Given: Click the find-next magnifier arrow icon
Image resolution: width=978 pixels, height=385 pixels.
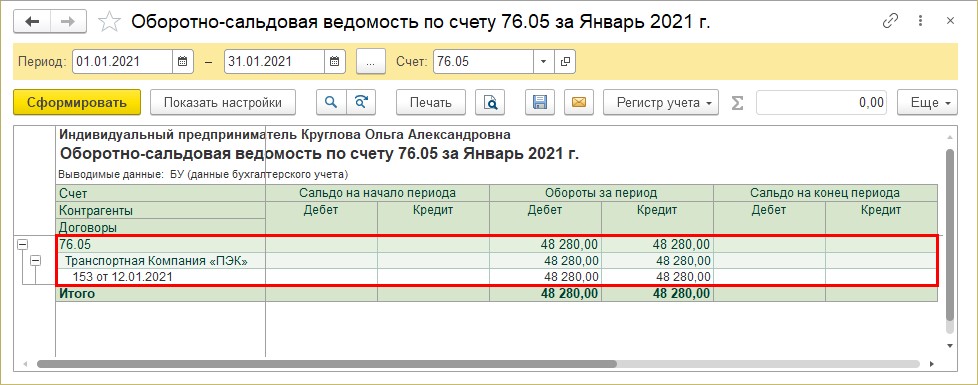Looking at the screenshot, I should [361, 102].
